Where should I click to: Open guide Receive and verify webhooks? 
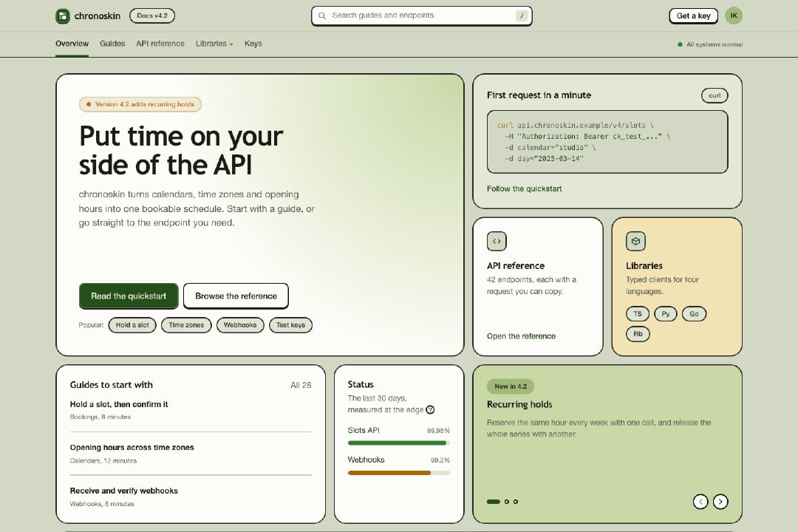(123, 491)
